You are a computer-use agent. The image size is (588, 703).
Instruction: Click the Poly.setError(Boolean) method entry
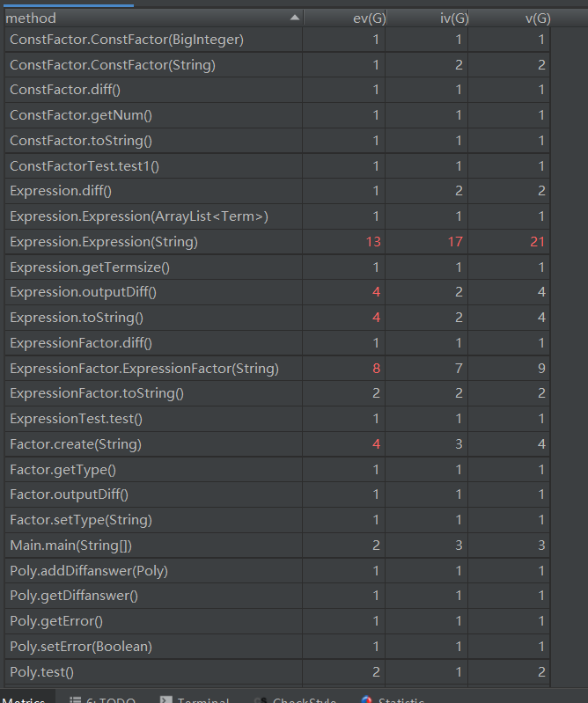pos(81,646)
